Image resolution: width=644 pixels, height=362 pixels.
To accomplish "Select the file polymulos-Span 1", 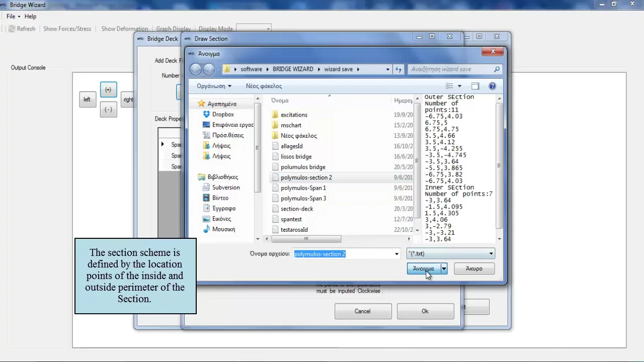I will click(303, 188).
